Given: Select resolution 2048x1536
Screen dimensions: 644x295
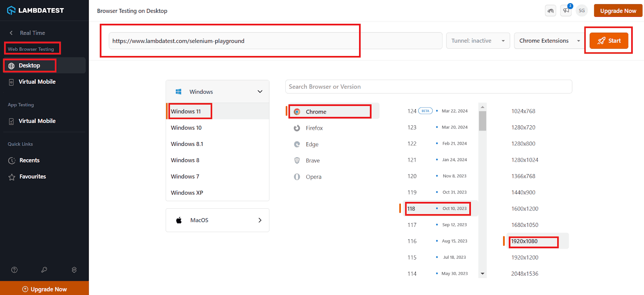Looking at the screenshot, I should pyautogui.click(x=525, y=274).
